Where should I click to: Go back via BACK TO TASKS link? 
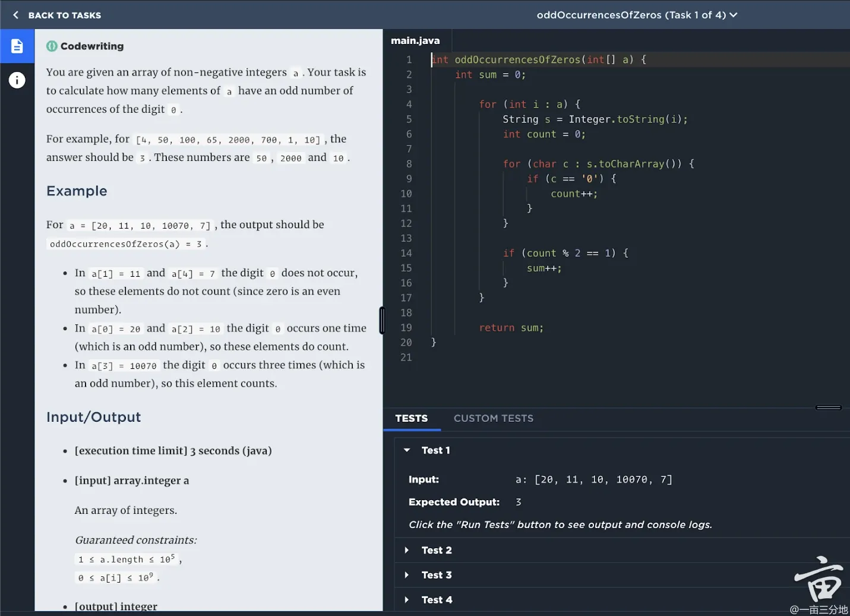[x=65, y=15]
